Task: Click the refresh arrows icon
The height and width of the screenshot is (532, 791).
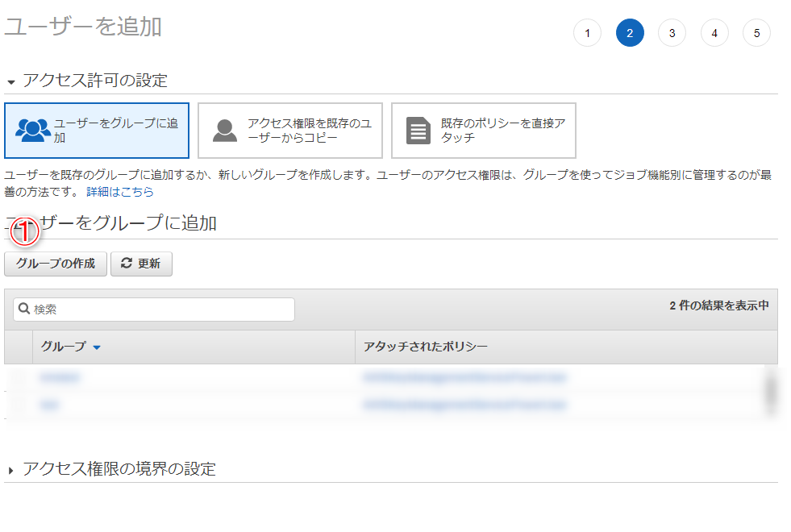Action: point(127,264)
